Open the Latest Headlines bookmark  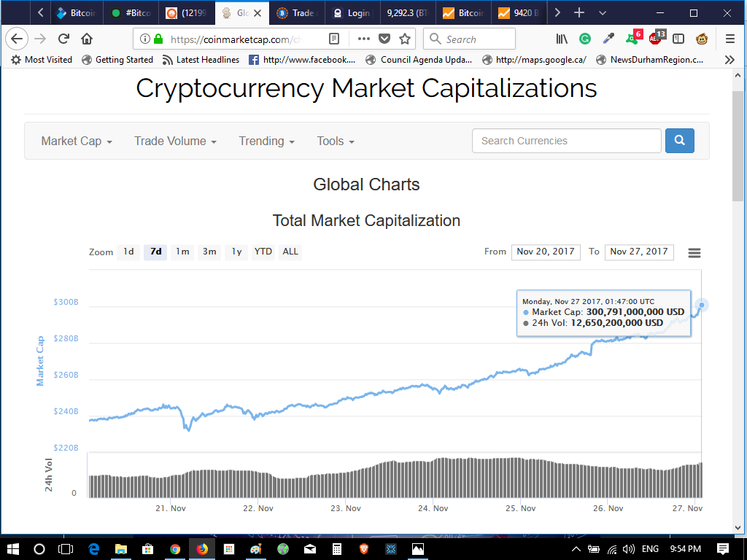click(201, 60)
